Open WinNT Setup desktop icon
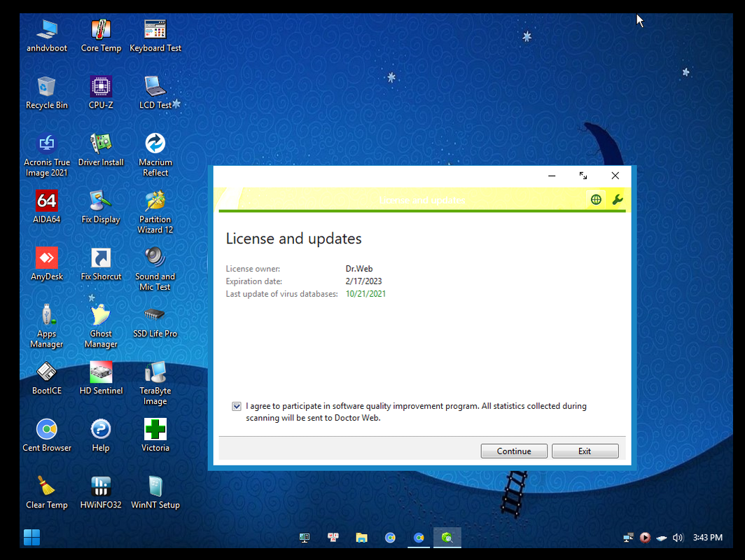 [x=155, y=493]
